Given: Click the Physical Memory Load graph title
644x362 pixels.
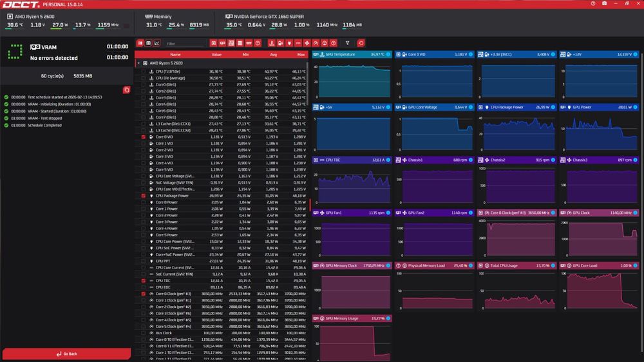Looking at the screenshot, I should click(x=426, y=265).
